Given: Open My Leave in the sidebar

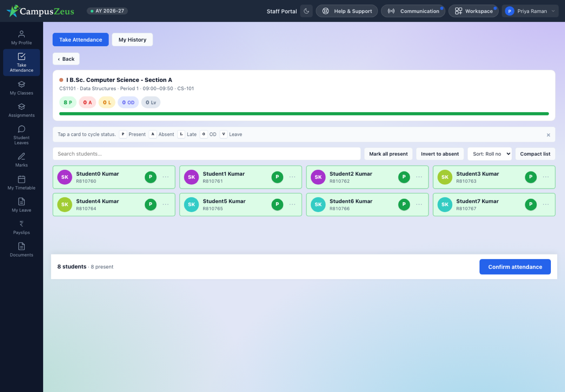Looking at the screenshot, I should click(x=22, y=205).
